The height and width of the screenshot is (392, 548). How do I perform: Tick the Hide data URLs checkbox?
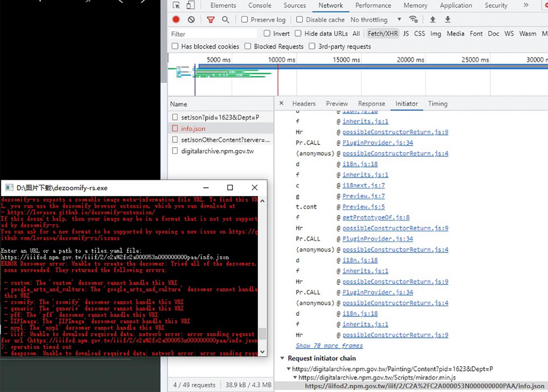point(298,34)
